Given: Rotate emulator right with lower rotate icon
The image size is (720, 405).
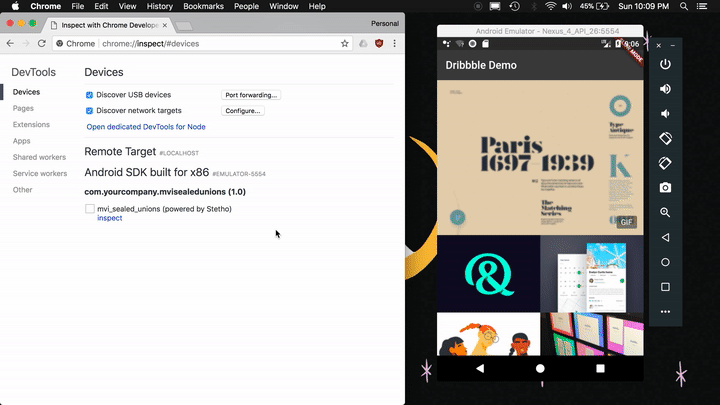Looking at the screenshot, I should pyautogui.click(x=665, y=163).
